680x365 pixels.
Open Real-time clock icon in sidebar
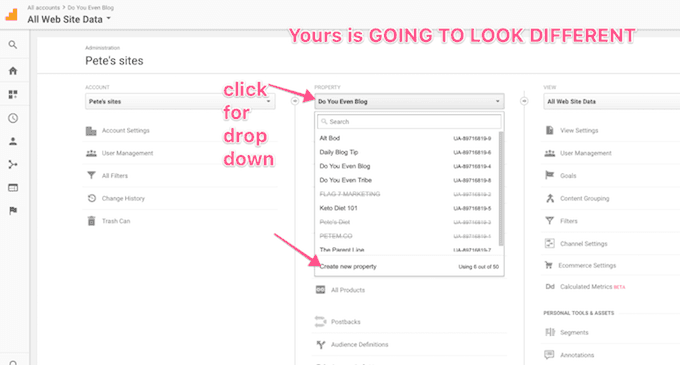tap(13, 118)
